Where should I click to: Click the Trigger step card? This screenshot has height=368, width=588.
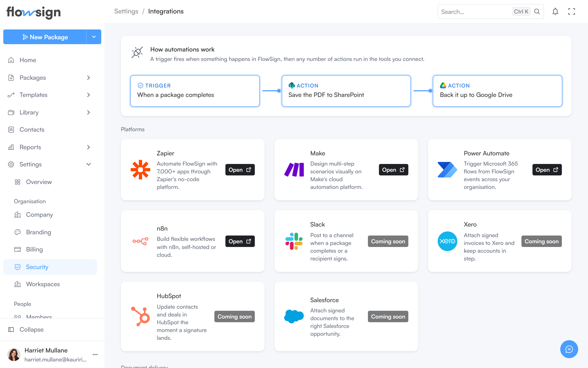coord(195,91)
